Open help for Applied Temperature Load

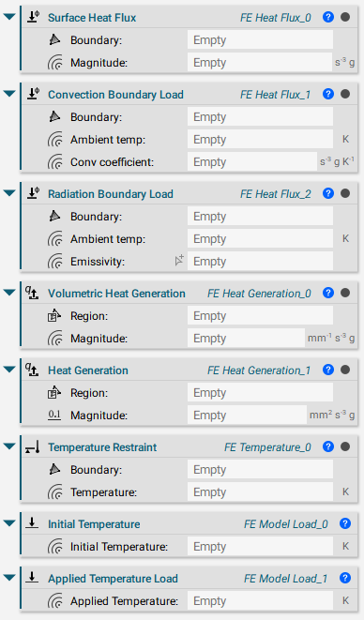(345, 578)
